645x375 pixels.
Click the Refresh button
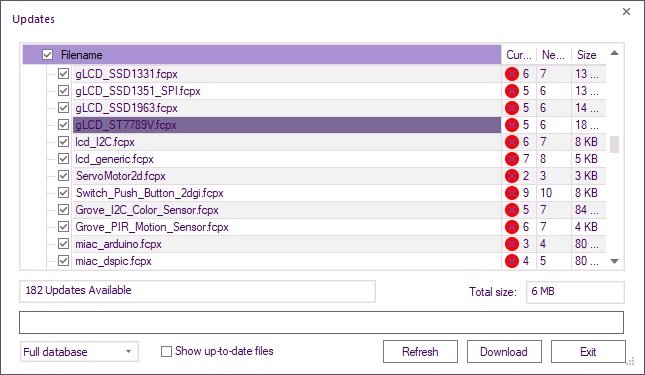tap(420, 352)
